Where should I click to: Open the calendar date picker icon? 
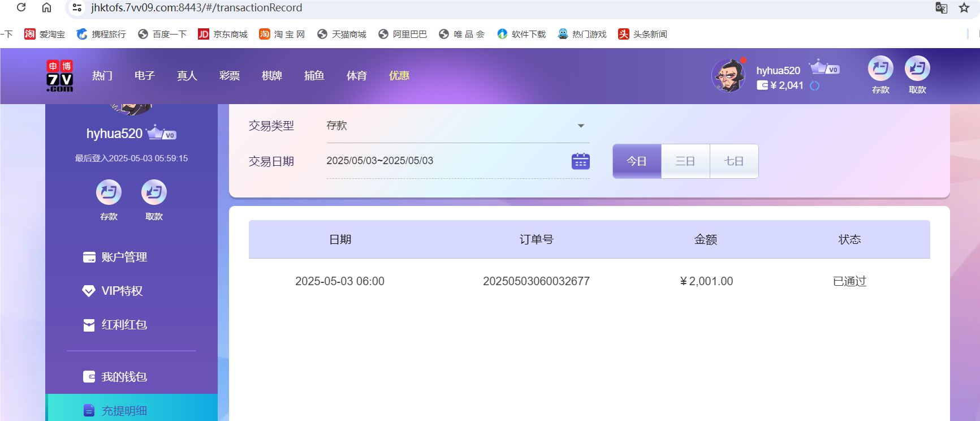(580, 161)
